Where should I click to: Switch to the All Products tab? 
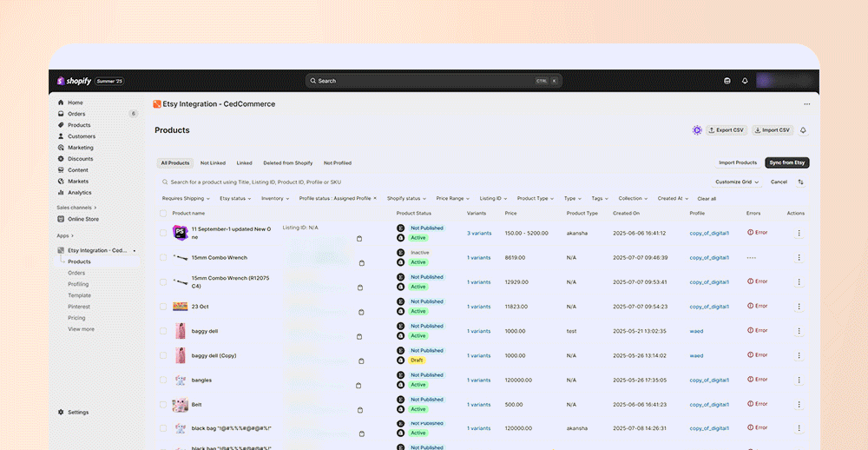(175, 163)
